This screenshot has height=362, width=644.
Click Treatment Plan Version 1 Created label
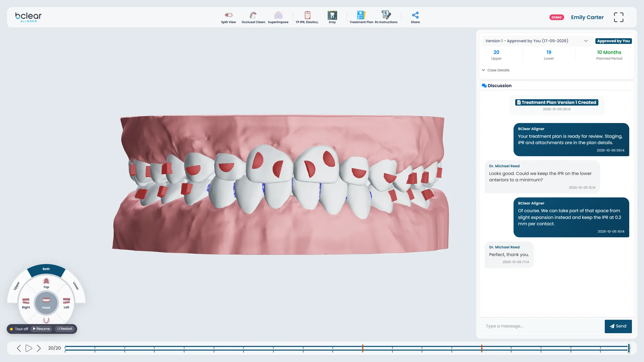[557, 103]
